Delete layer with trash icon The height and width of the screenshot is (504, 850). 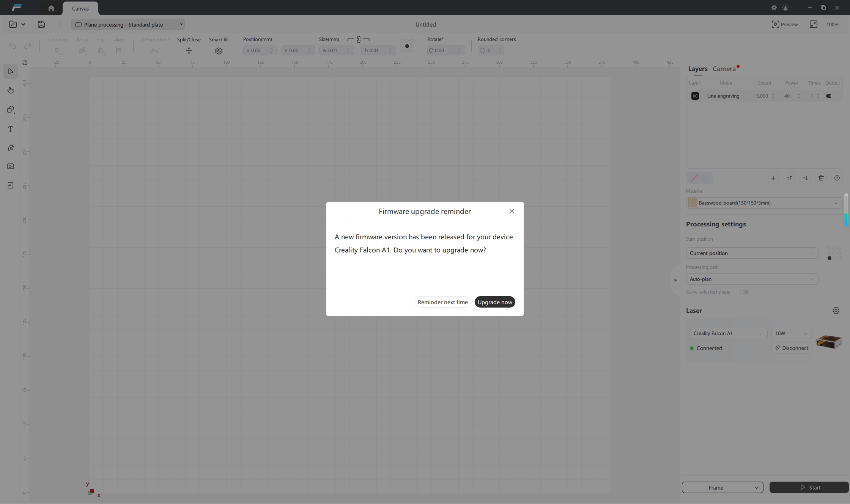pyautogui.click(x=821, y=178)
